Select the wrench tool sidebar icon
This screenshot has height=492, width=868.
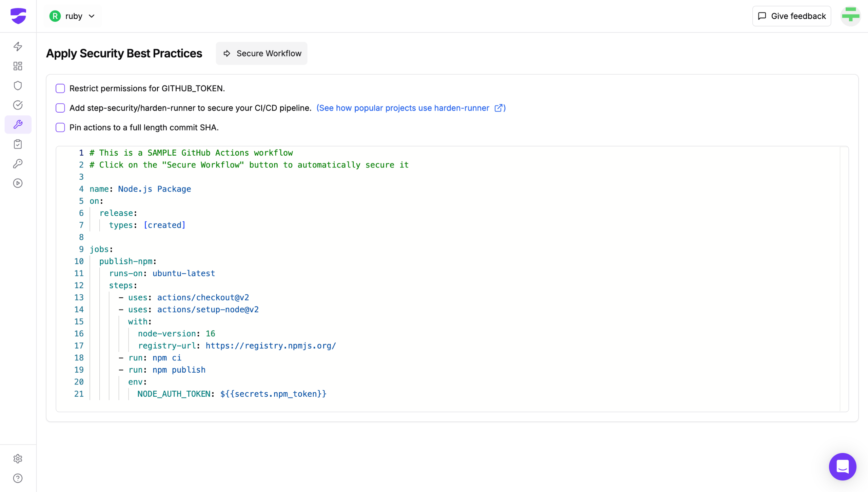click(18, 124)
